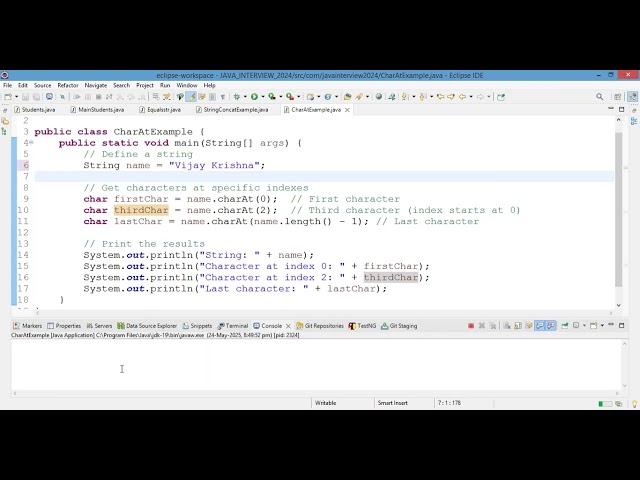Click the Next Annotation icon

coord(404,97)
